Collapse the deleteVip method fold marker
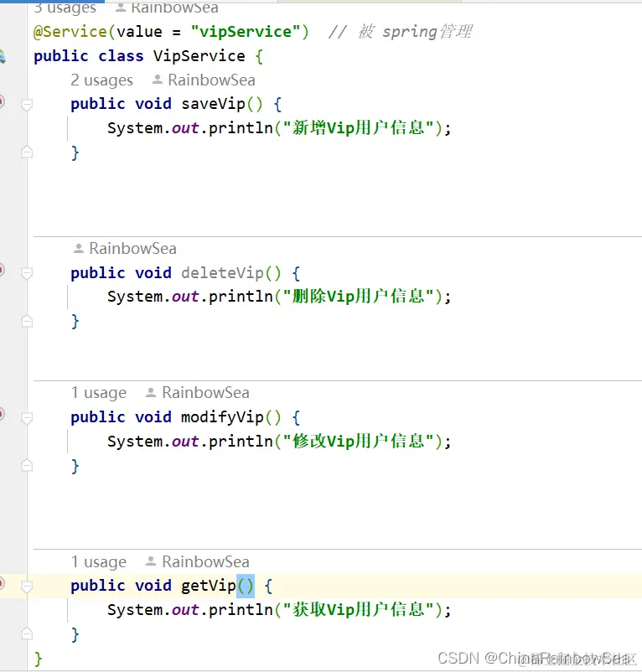 pos(27,273)
